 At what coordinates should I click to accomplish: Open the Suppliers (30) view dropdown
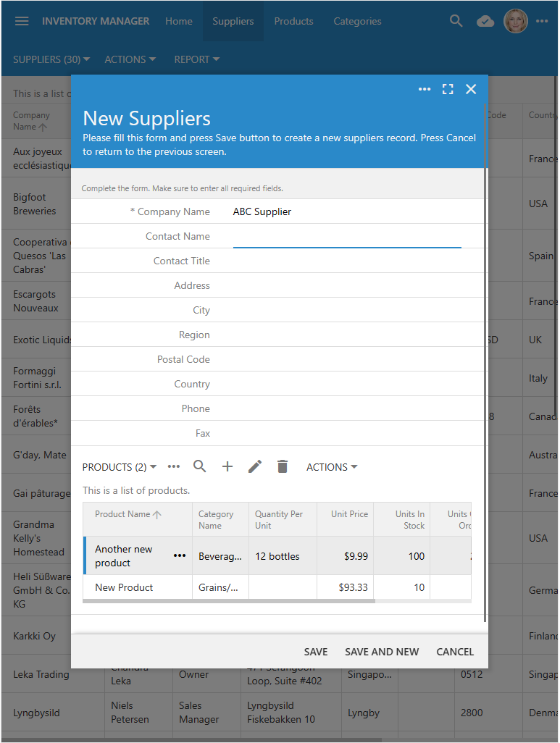tap(51, 59)
